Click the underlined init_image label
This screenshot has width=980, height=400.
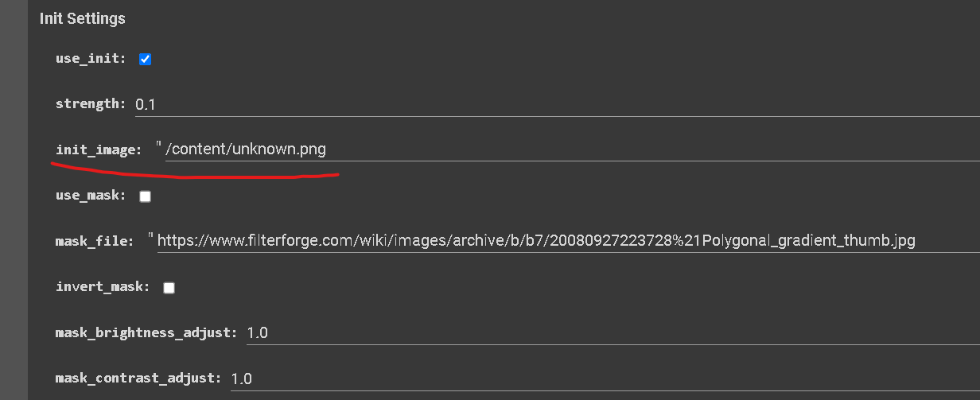pos(99,150)
